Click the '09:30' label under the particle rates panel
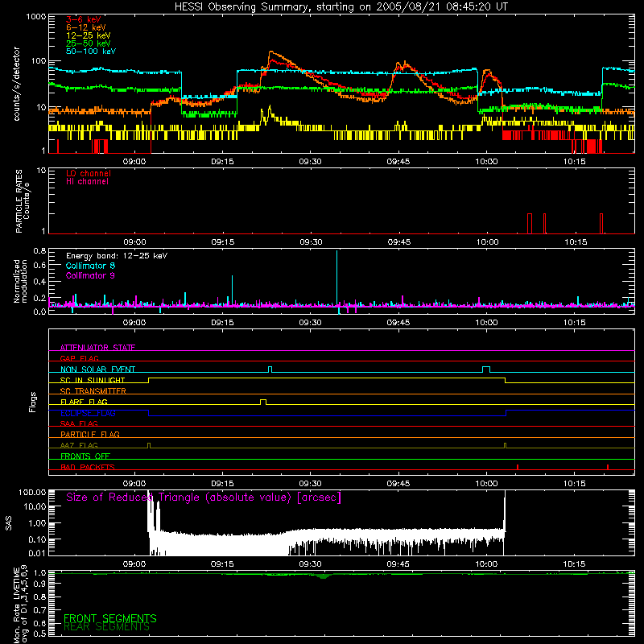The width and height of the screenshot is (644, 644). click(311, 242)
